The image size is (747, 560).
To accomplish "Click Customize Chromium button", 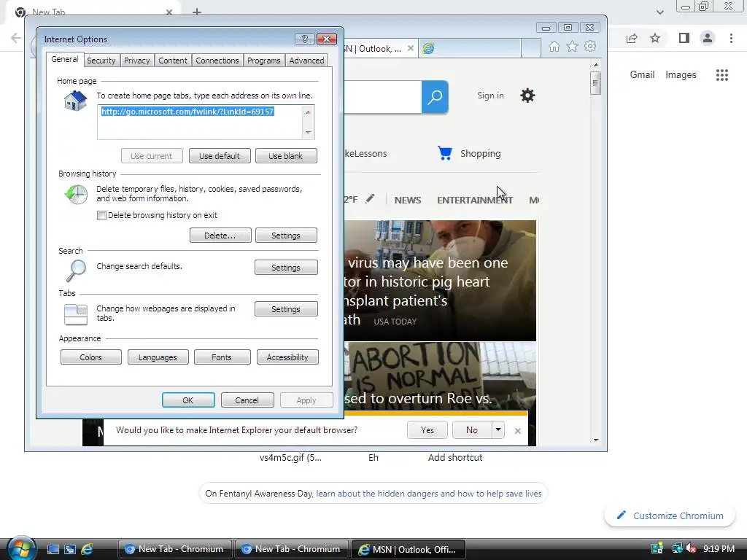I will coord(670,516).
